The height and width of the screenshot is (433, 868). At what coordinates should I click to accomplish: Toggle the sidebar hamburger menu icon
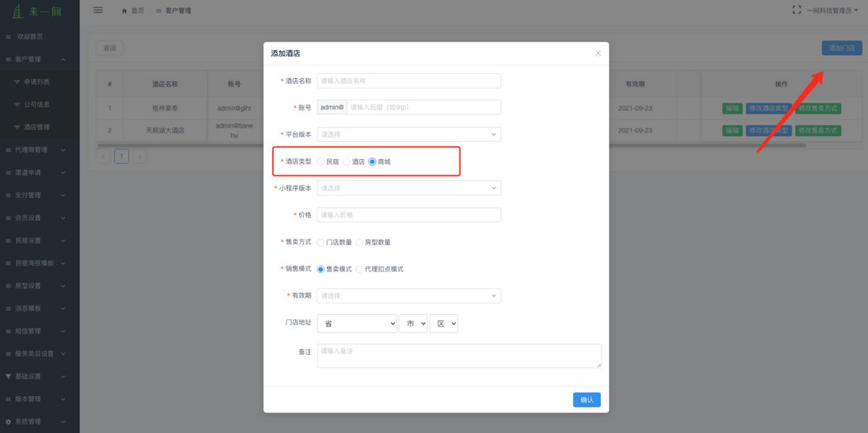pos(98,10)
